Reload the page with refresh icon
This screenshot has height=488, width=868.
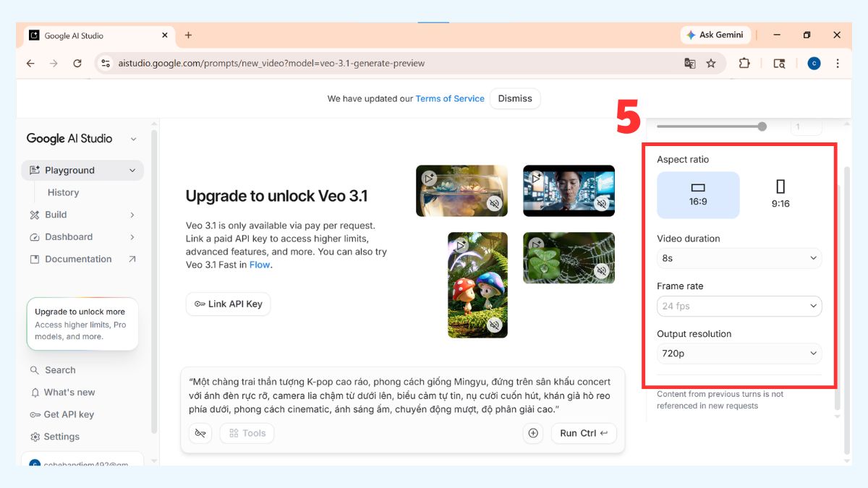[77, 64]
